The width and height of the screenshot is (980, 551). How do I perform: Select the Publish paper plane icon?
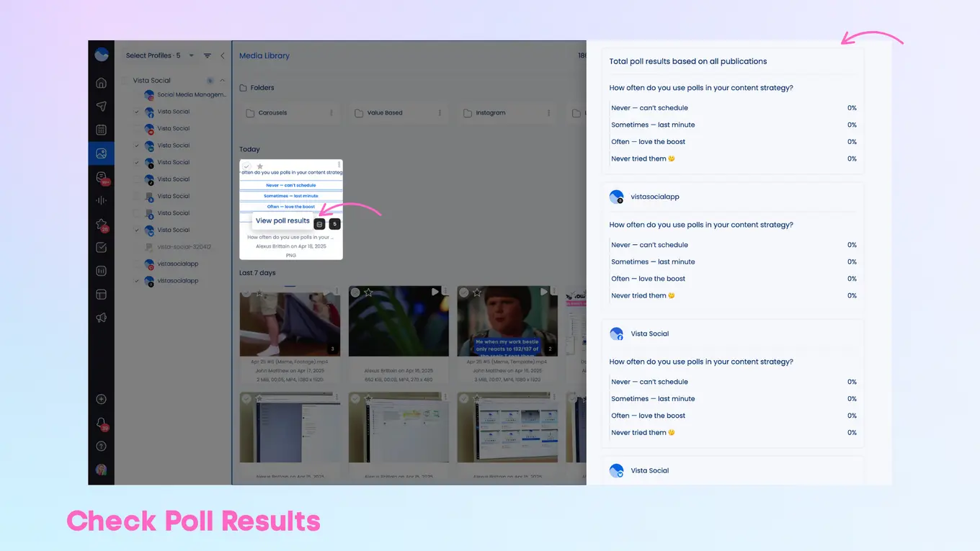point(101,106)
